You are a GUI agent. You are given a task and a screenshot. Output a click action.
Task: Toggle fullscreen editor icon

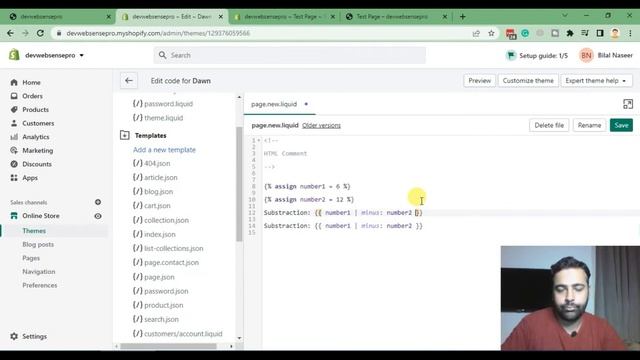click(628, 104)
